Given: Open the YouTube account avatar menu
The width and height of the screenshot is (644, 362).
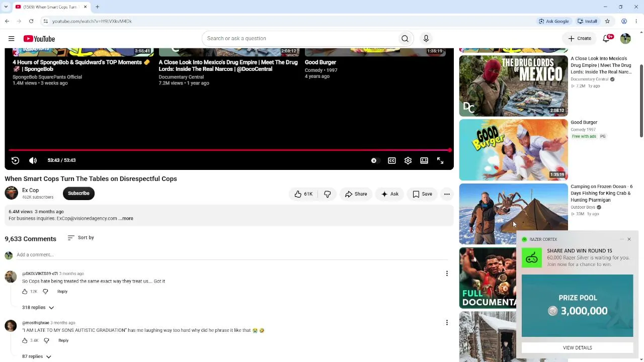Looking at the screenshot, I should click(x=625, y=39).
